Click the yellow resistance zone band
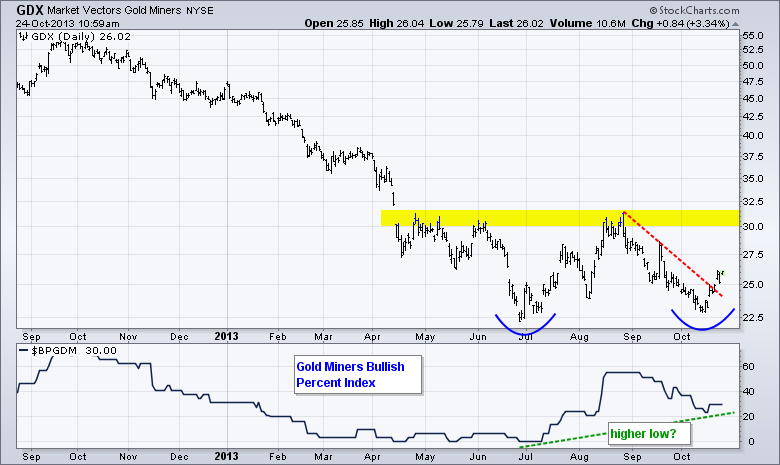The width and height of the screenshot is (780, 465). click(x=560, y=218)
